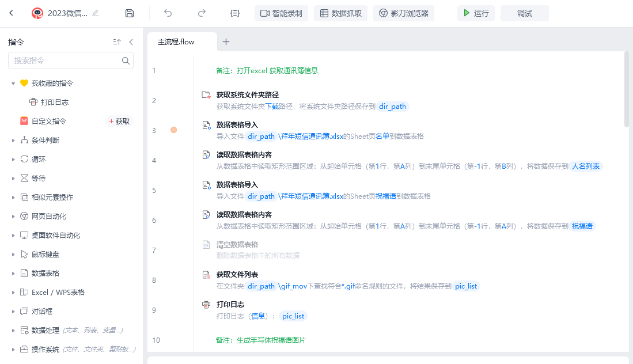The height and width of the screenshot is (364, 633).
Task: Expand 相似元素操作 category
Action: [x=13, y=198]
